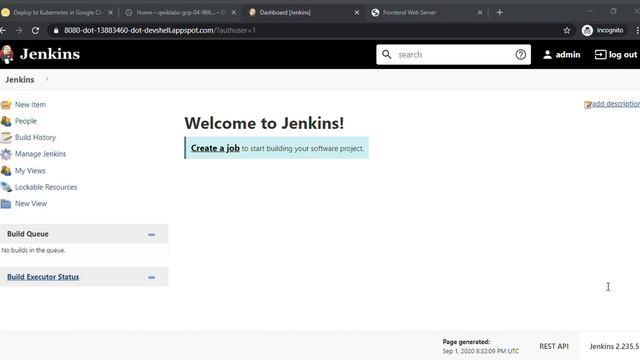
Task: Open the New View sidebar link
Action: point(31,203)
